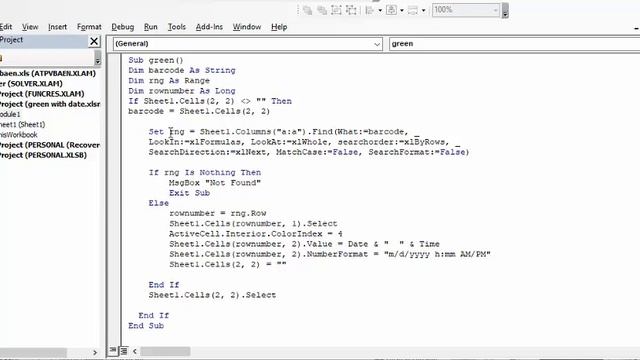640x360 pixels.
Task: Click the Group controls toolbar icon
Action: [x=336, y=10]
